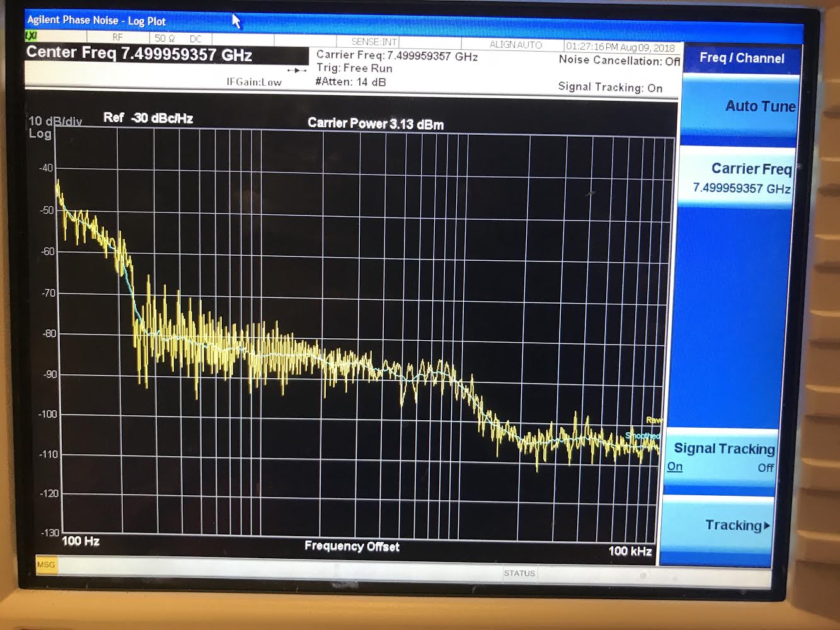
Task: Click the -80 y-axis tick label
Action: (x=49, y=334)
